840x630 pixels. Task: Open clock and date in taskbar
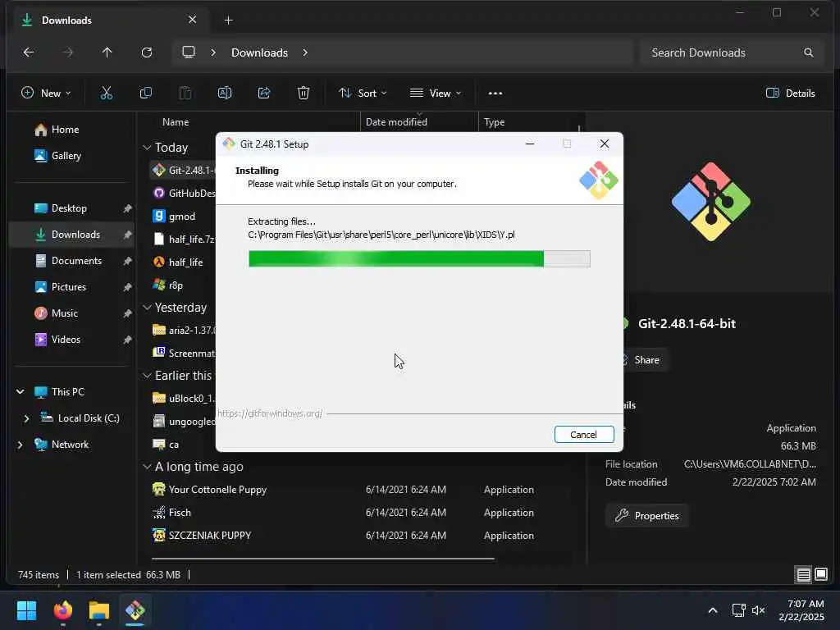click(x=802, y=610)
